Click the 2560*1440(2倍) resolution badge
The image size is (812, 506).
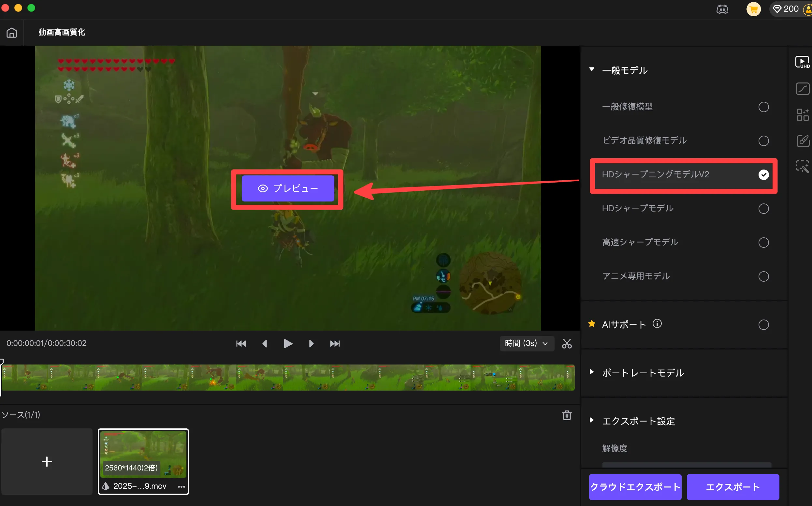point(131,468)
